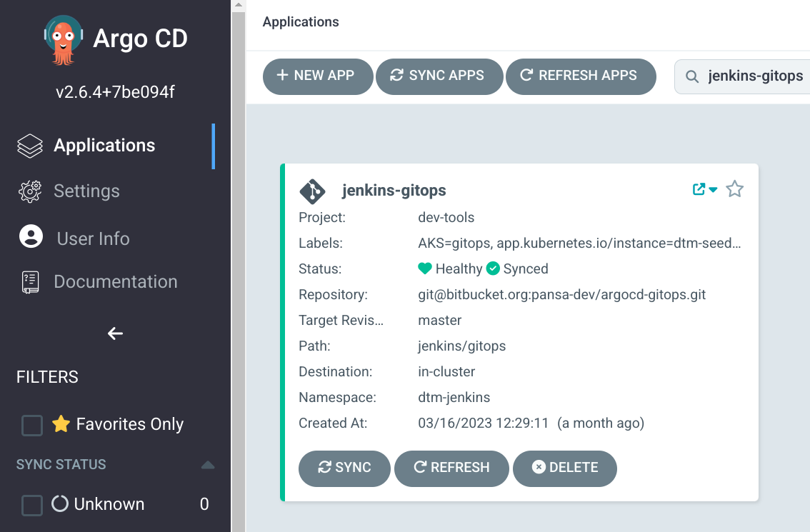Click the Applications page heading

tap(301, 21)
